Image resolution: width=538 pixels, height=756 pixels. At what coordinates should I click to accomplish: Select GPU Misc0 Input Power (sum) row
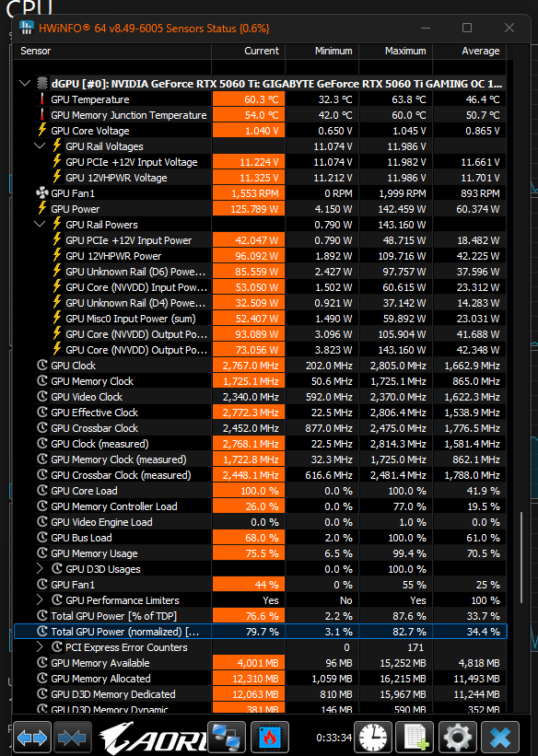coord(261,319)
